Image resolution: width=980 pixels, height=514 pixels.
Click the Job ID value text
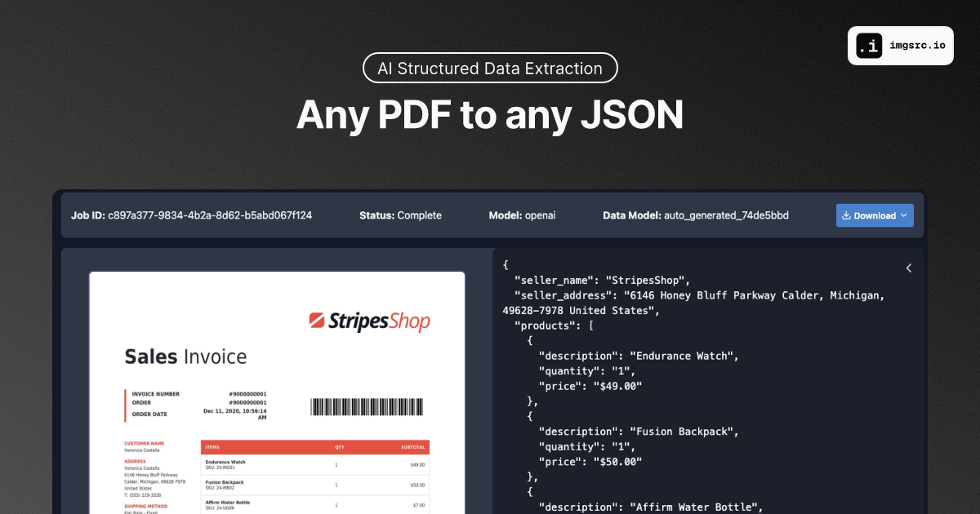[x=210, y=215]
